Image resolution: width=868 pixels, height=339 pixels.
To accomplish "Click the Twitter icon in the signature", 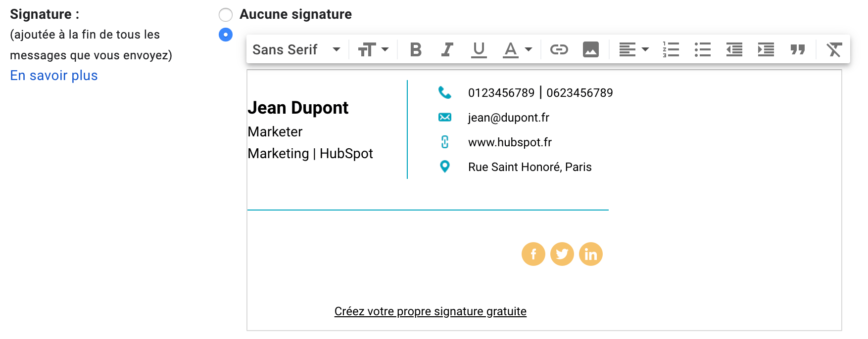I will pyautogui.click(x=562, y=254).
